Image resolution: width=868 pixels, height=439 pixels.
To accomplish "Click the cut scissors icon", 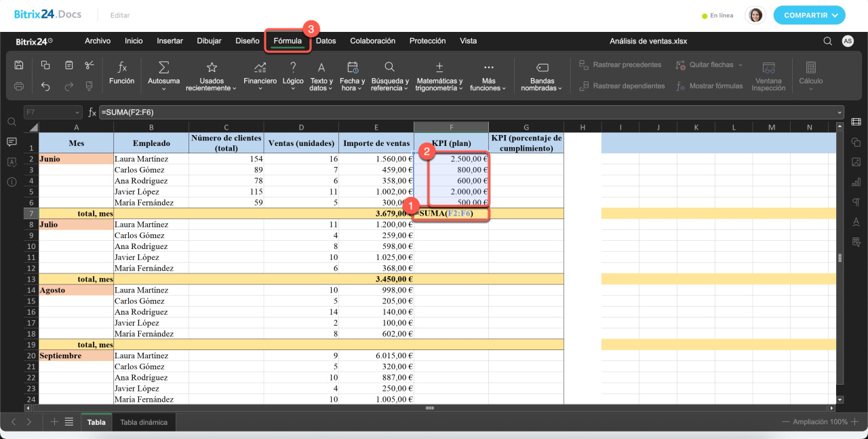I will click(x=90, y=65).
